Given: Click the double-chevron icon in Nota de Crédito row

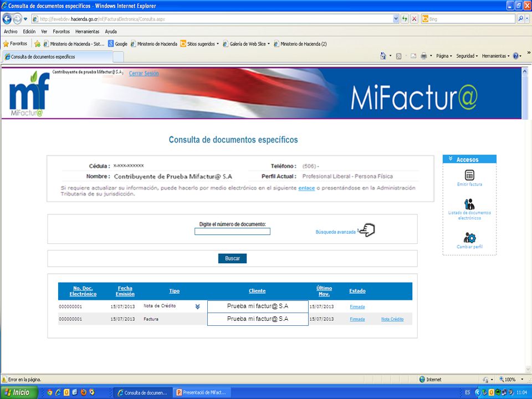Looking at the screenshot, I should [x=197, y=306].
